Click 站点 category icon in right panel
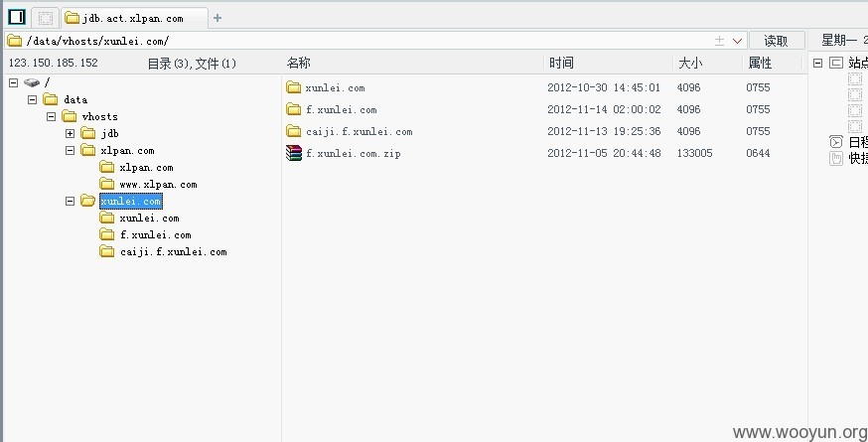Viewport: 868px width, 442px height. coord(836,64)
